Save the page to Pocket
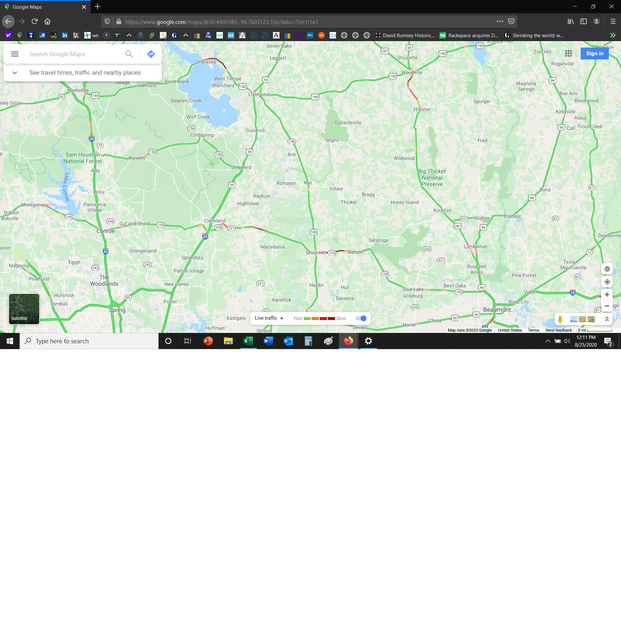 511,22
